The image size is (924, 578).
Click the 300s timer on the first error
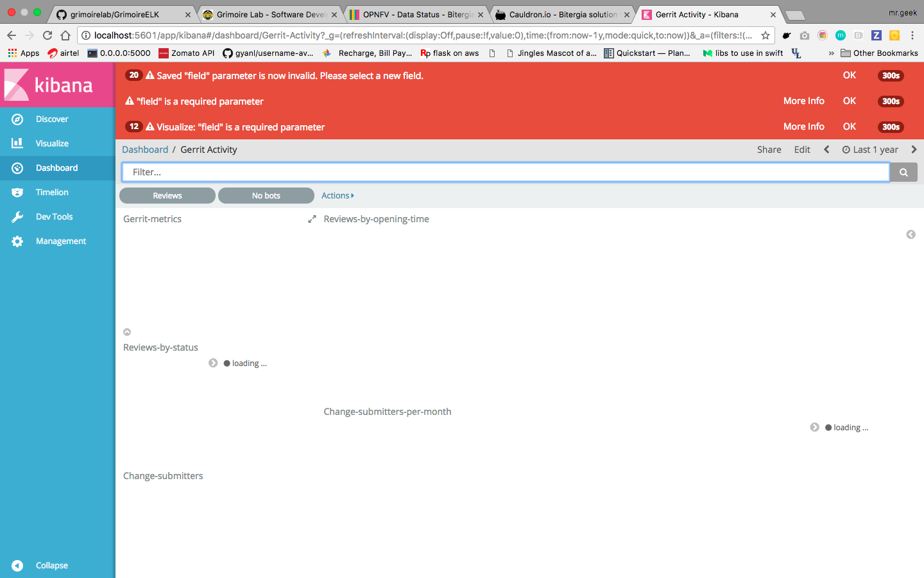click(x=891, y=76)
